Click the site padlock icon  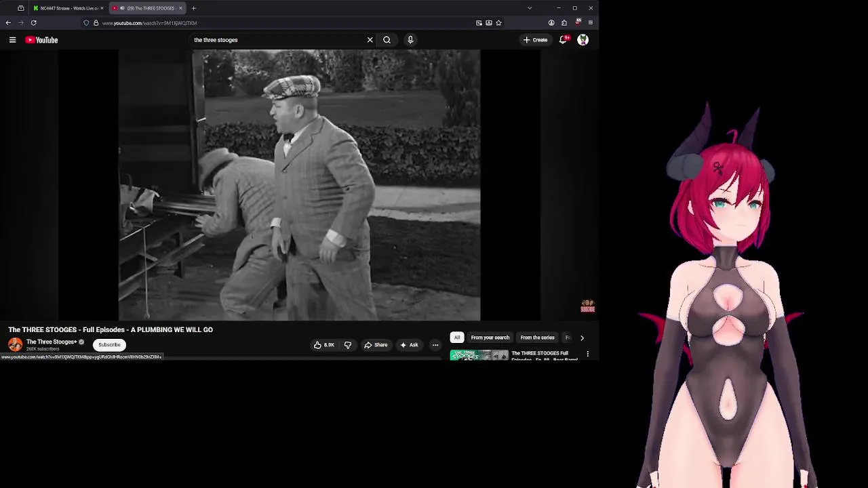pos(96,23)
